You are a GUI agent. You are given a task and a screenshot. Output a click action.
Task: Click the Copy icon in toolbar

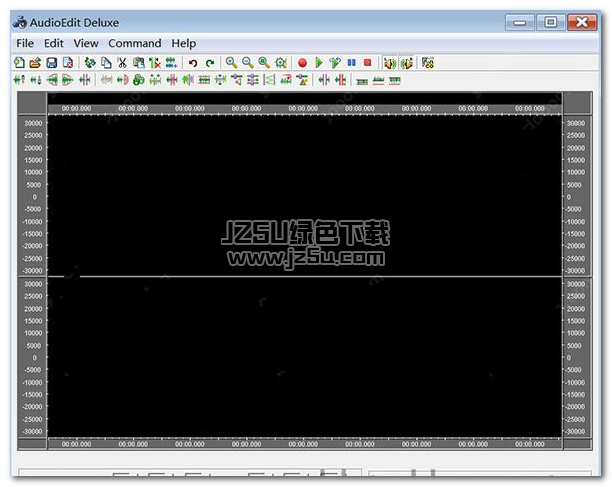point(106,62)
